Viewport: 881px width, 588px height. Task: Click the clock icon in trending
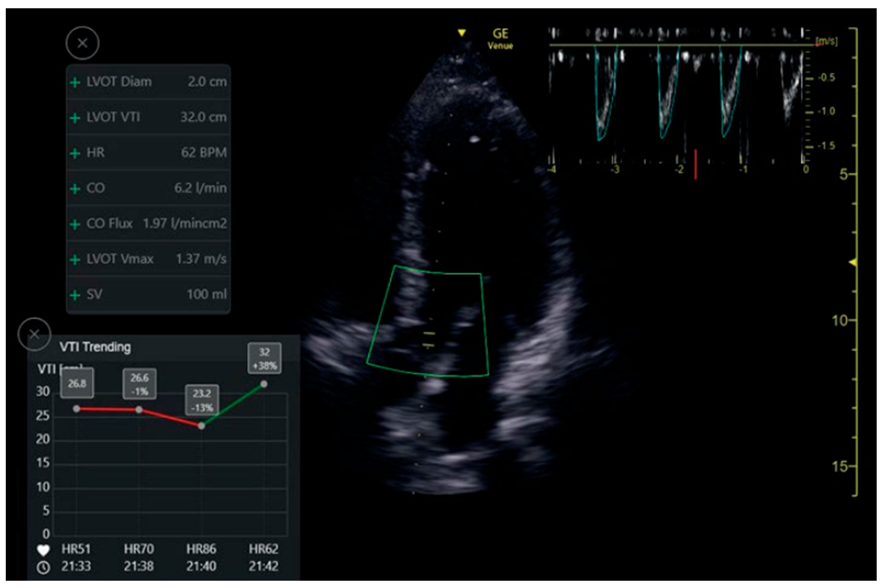click(x=44, y=567)
